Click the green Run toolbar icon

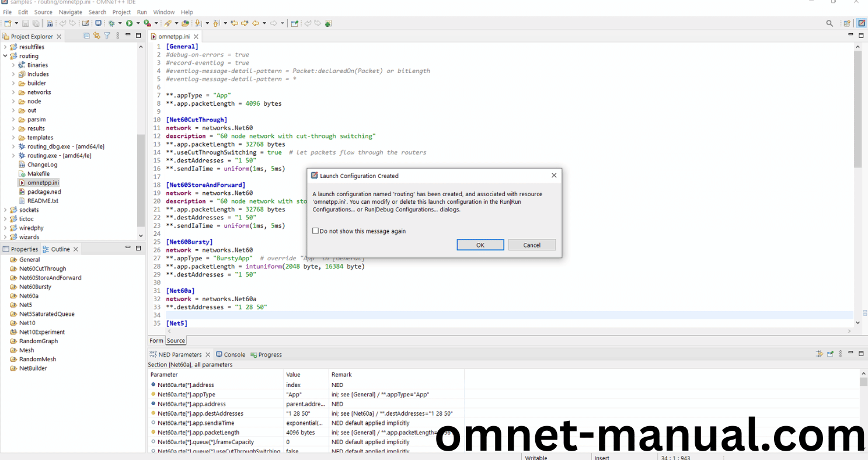[x=129, y=23]
